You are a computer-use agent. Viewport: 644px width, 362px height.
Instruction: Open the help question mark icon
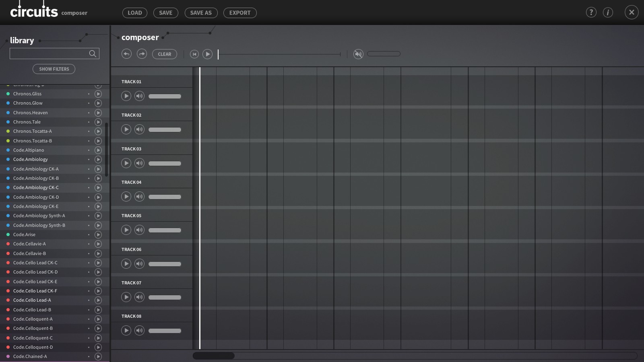(x=591, y=12)
